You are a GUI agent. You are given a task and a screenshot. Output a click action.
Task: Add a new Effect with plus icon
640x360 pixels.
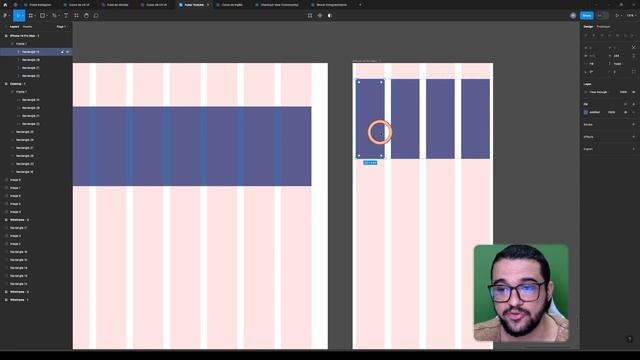633,137
